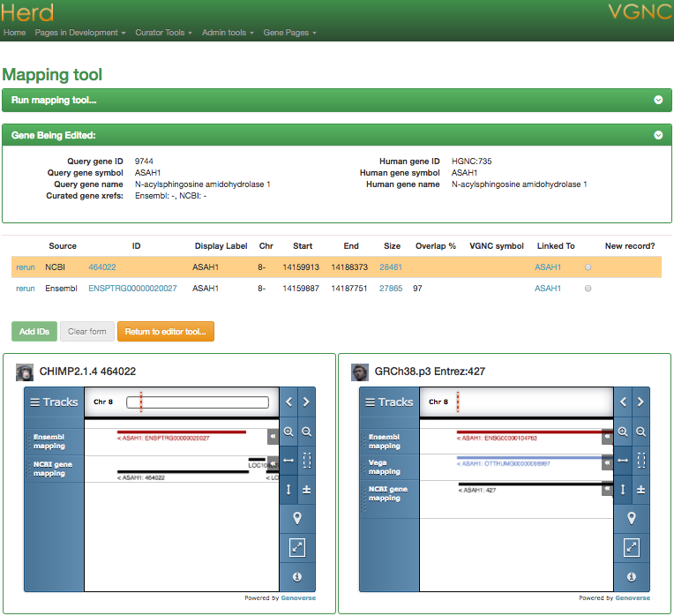Image resolution: width=674 pixels, height=616 pixels.
Task: Expand the Run mapping tool panel
Action: click(x=657, y=100)
